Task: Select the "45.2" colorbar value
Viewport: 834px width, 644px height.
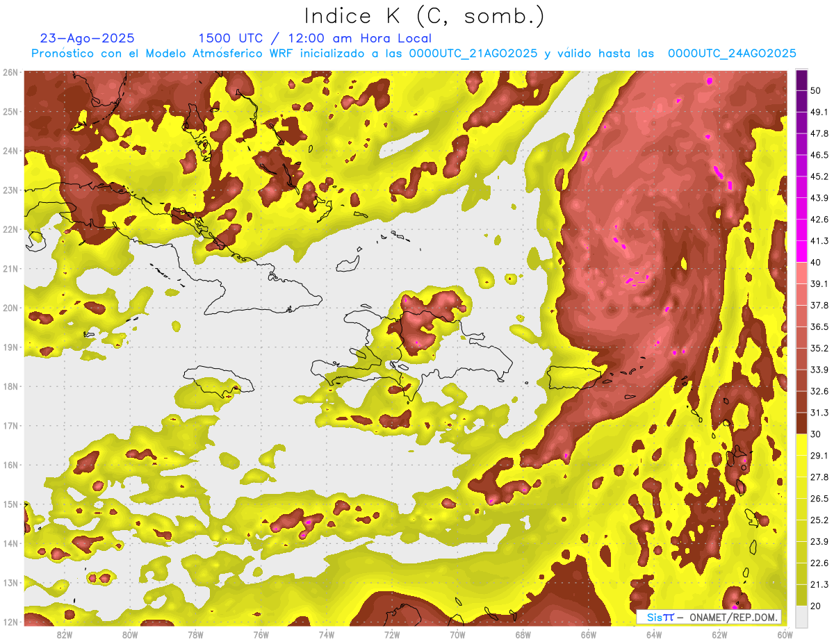Action: (819, 176)
